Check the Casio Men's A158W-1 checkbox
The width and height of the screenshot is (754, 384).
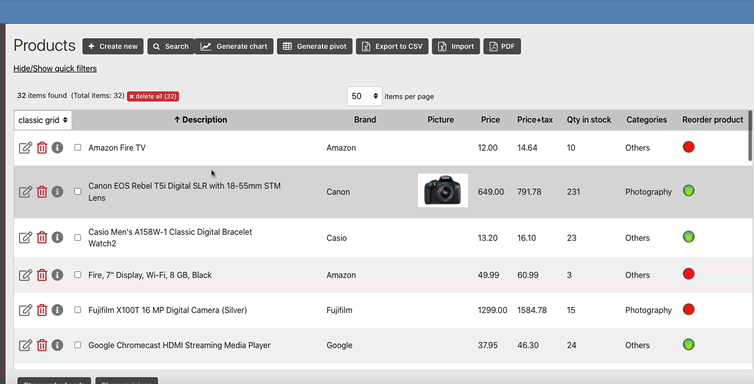point(77,237)
